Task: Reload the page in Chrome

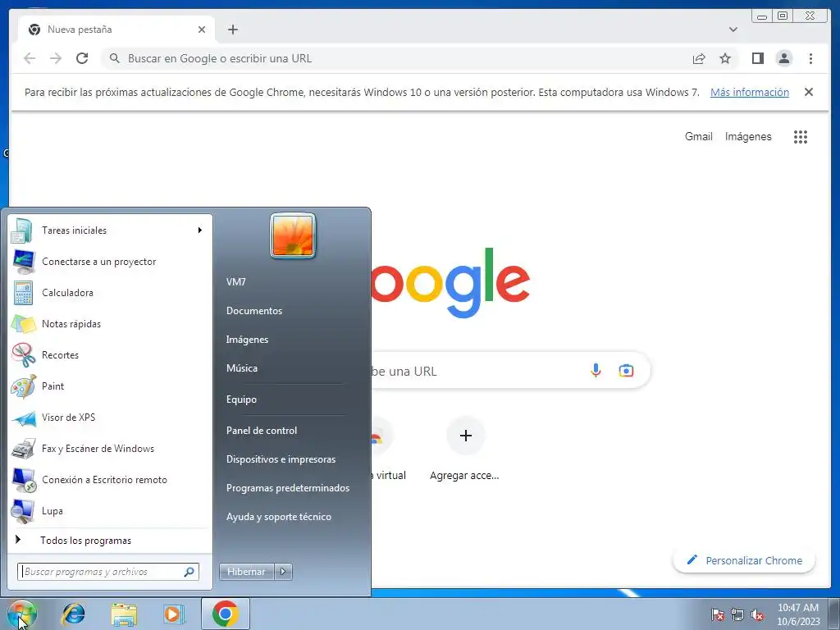Action: click(x=82, y=58)
